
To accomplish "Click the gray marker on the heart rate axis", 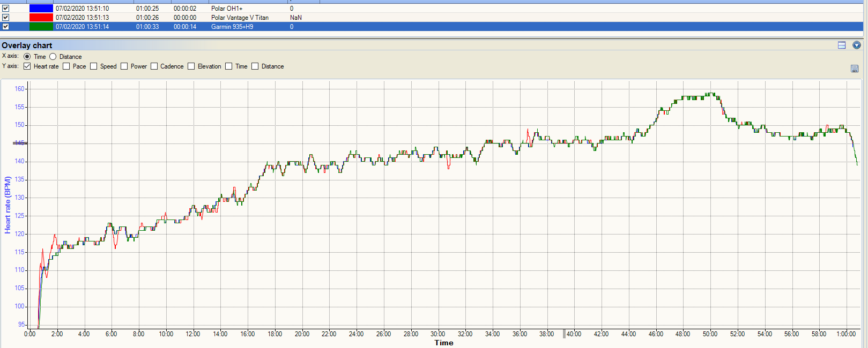I will (20, 143).
